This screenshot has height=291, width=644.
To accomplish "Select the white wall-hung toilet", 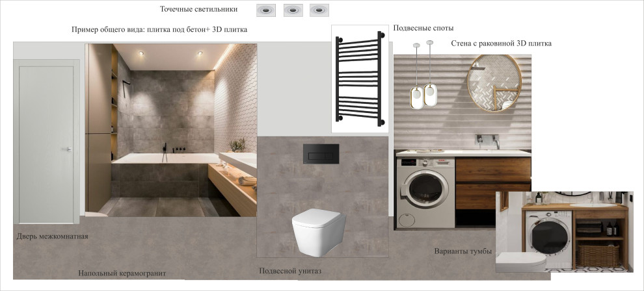I will tap(317, 227).
